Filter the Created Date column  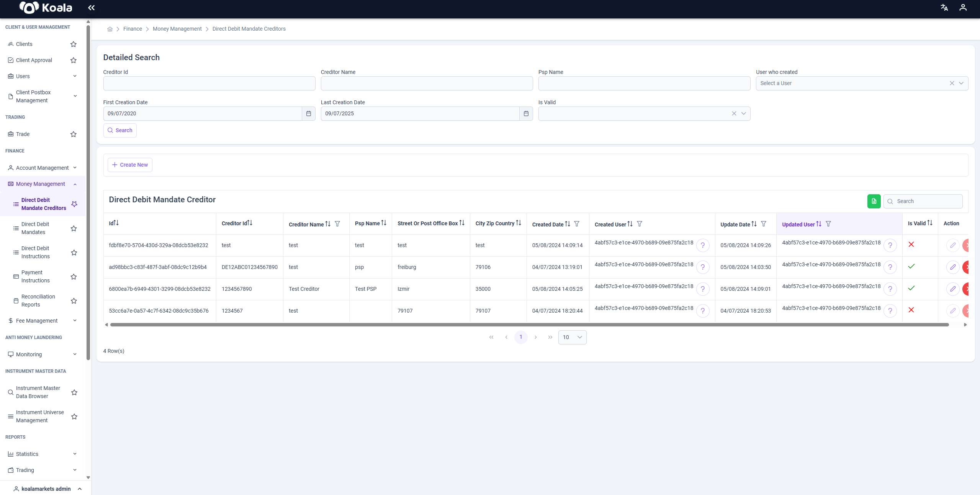tap(577, 224)
